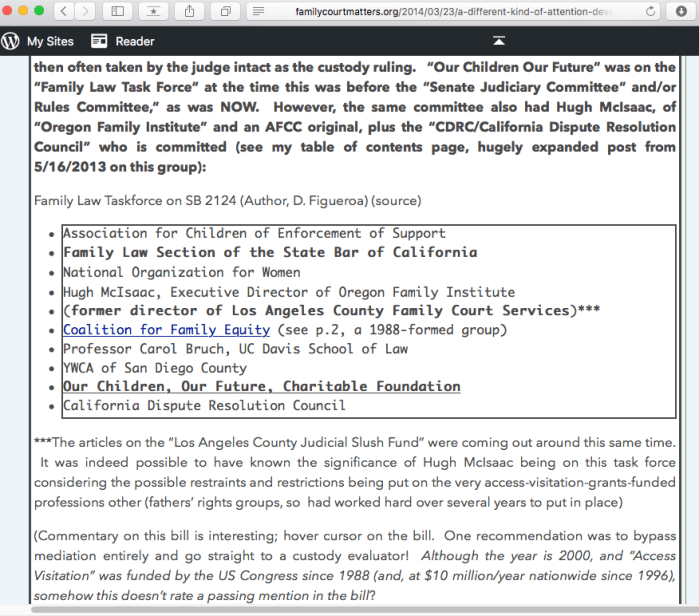Click the WordPress logo icon
This screenshot has height=616, width=699.
point(11,41)
